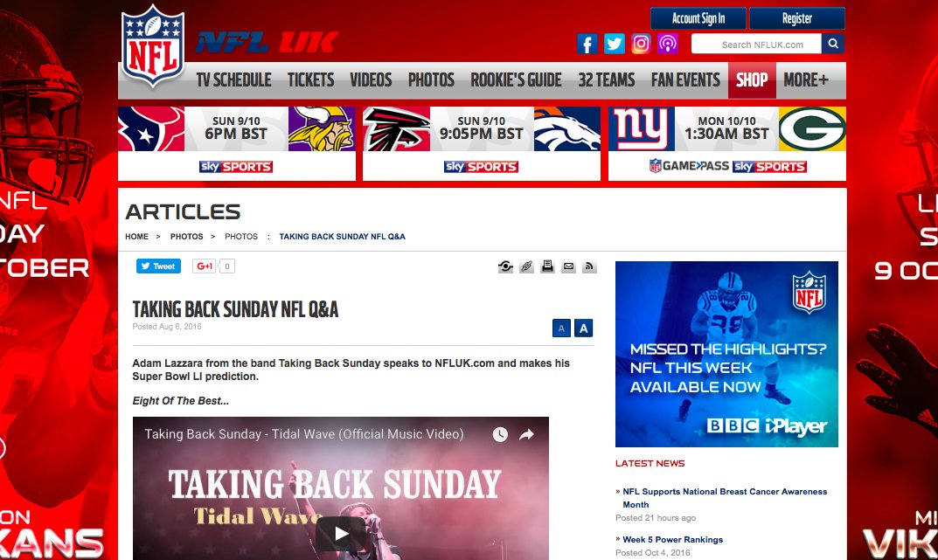This screenshot has height=560, width=938.
Task: Click the 'LATEST NEWS' heading
Action: pos(650,463)
